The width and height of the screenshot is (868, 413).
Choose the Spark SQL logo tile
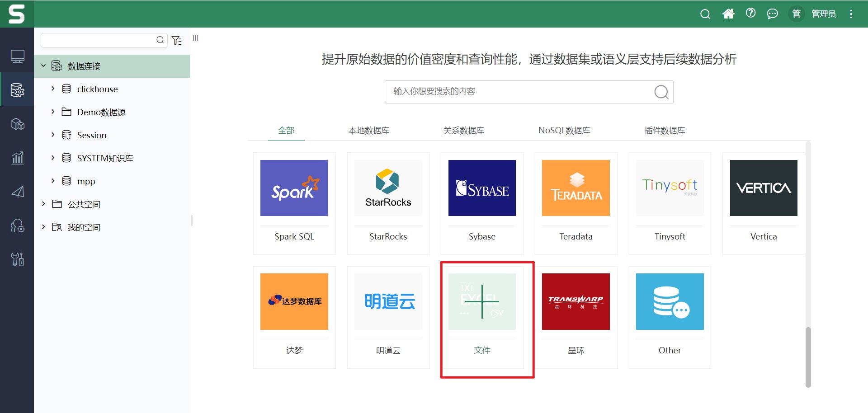pos(294,188)
